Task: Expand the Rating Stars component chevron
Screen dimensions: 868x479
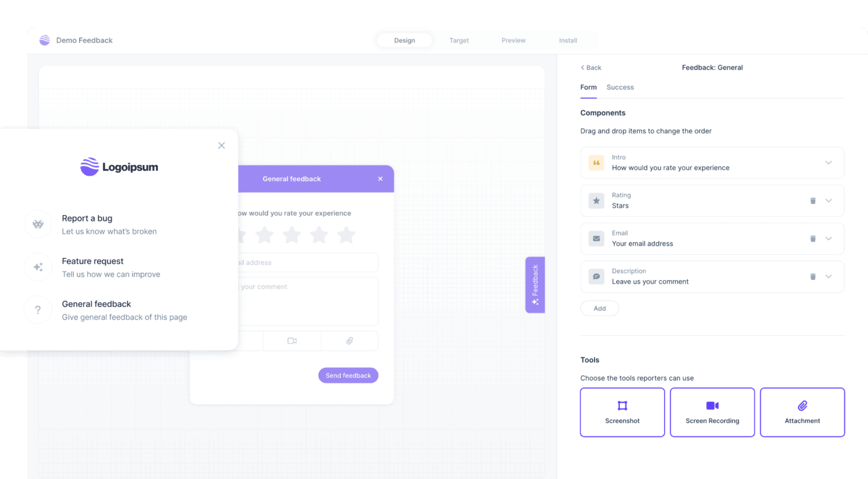Action: 828,201
